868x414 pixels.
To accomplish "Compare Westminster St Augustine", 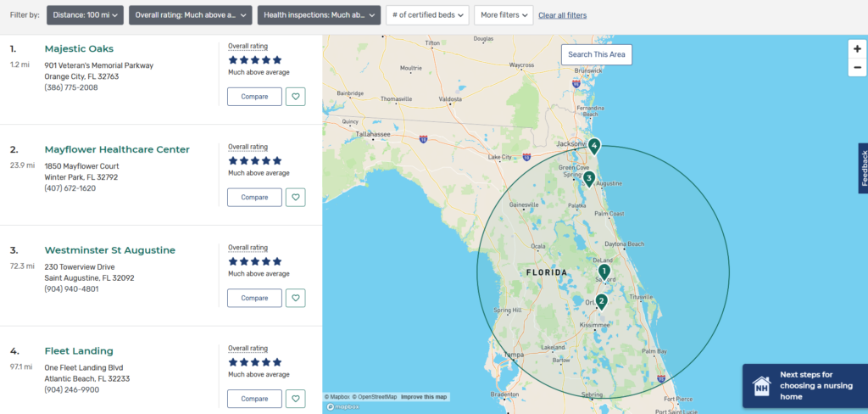I will tap(254, 298).
